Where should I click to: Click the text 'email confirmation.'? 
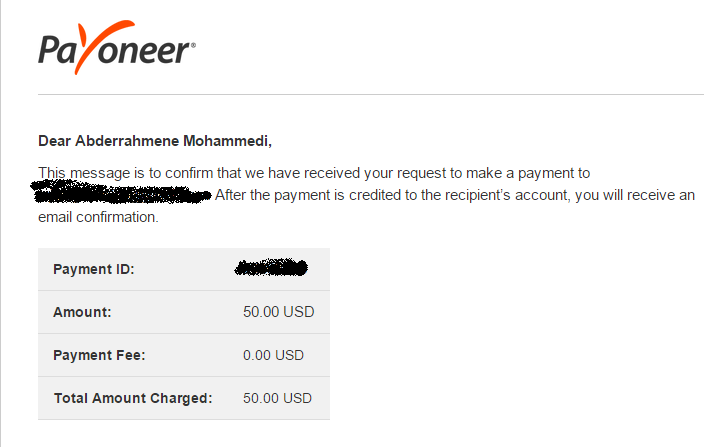(x=98, y=217)
